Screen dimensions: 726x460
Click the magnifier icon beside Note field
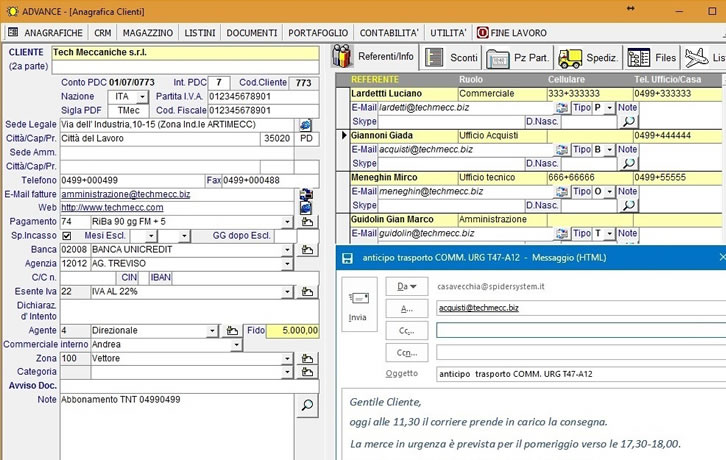307,406
